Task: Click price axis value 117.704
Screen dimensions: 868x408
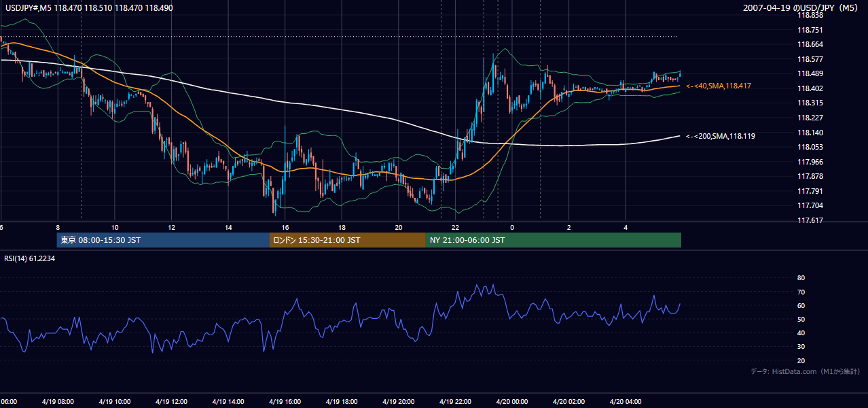Action: [x=810, y=206]
